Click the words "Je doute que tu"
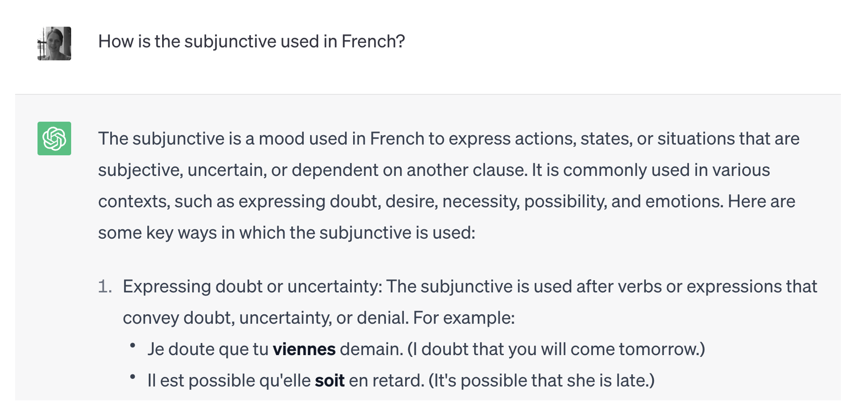Viewport: 868px width, 411px height. (x=208, y=349)
